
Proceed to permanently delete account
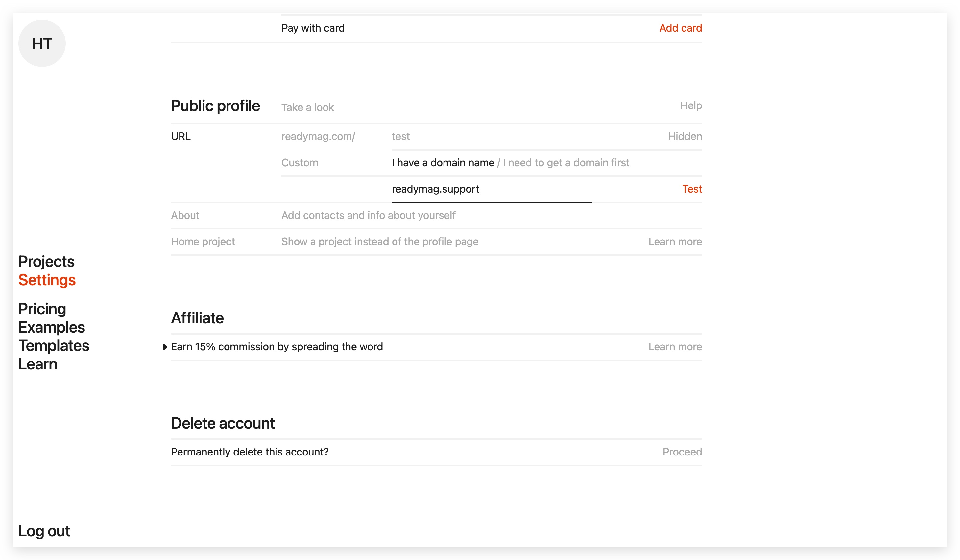point(682,452)
